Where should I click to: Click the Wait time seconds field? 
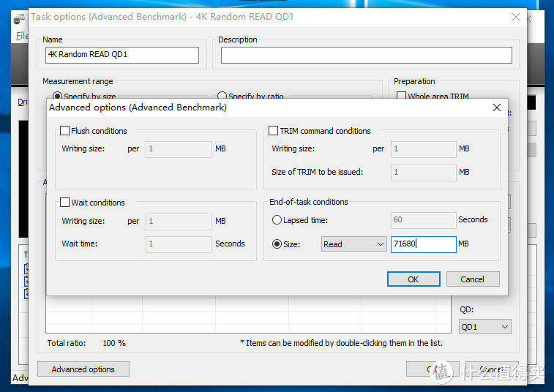(179, 244)
